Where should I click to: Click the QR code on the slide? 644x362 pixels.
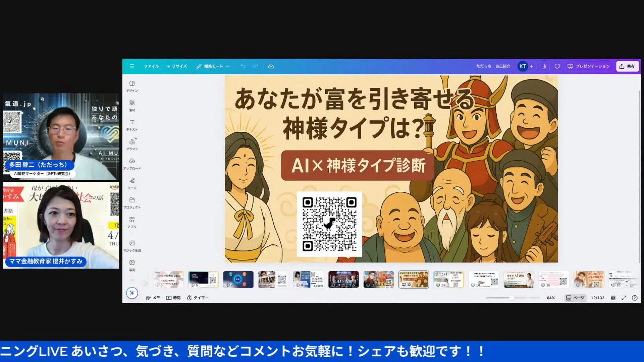coord(329,224)
